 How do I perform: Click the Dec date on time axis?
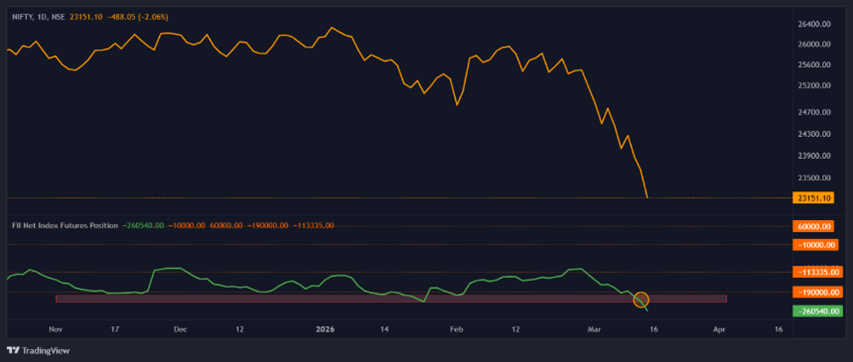tap(181, 329)
